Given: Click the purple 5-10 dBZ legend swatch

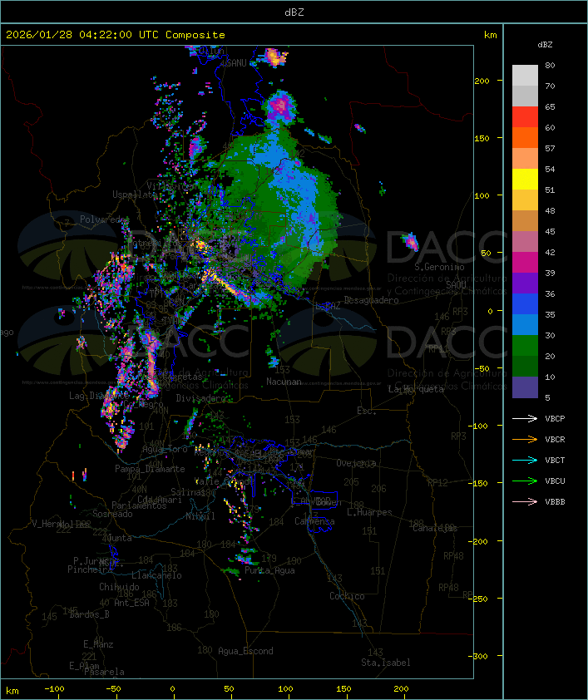Looking at the screenshot, I should [x=525, y=387].
